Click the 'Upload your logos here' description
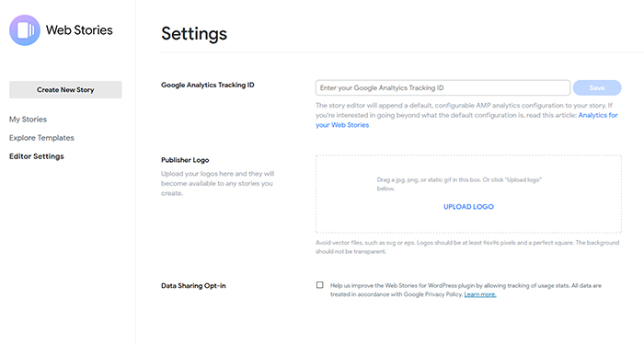 217,183
